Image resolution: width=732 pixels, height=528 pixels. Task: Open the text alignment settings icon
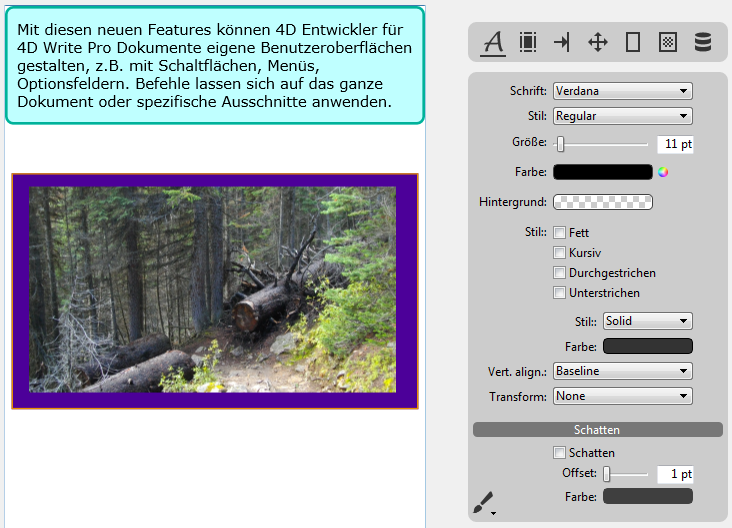528,42
